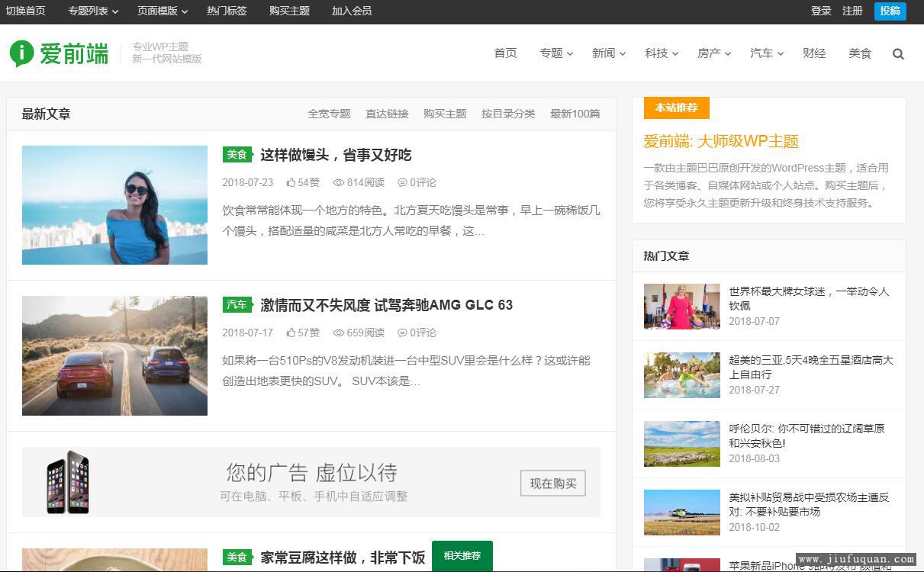Click the 现在购买 button in the ad banner
Image resolution: width=924 pixels, height=572 pixels.
click(x=552, y=484)
